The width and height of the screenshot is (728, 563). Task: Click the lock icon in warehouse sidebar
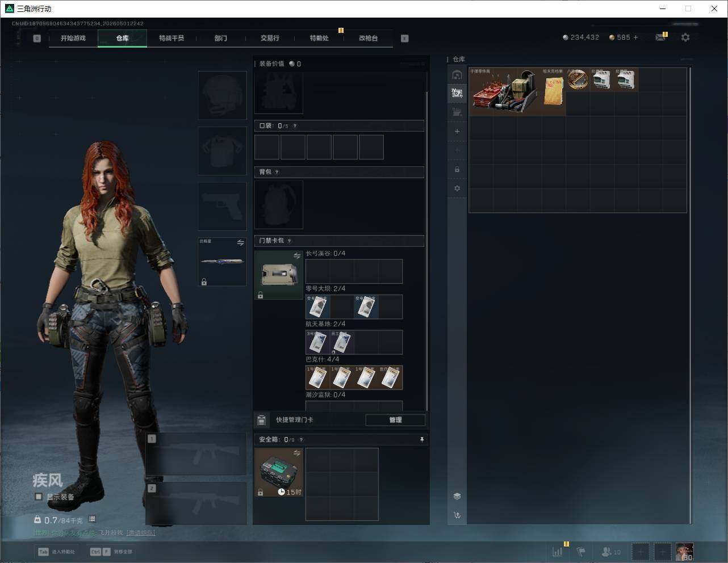tap(457, 169)
